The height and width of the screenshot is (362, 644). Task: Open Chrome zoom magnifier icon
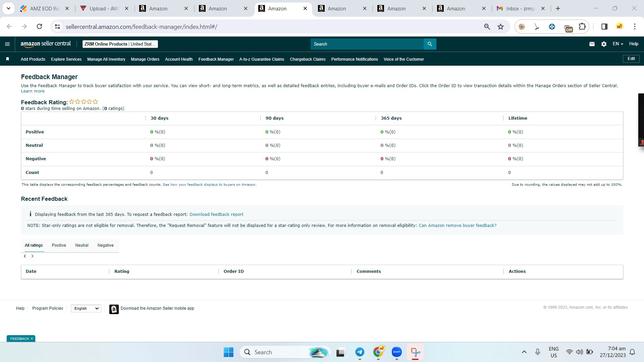pyautogui.click(x=487, y=26)
